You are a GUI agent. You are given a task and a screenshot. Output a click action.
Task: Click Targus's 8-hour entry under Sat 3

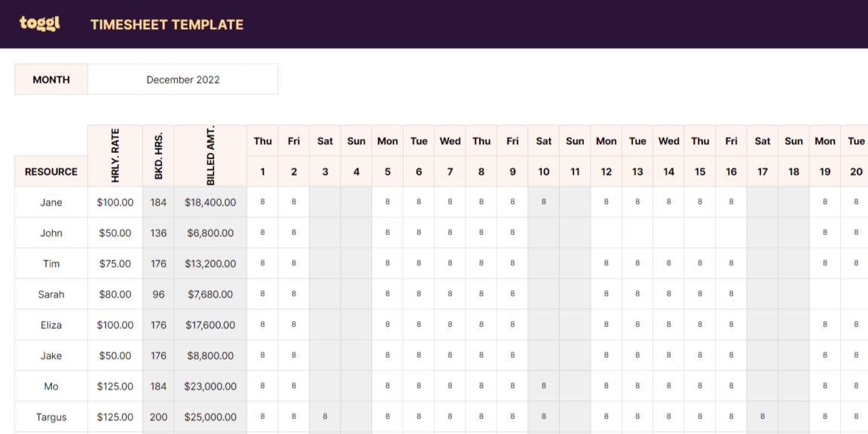[x=325, y=417]
